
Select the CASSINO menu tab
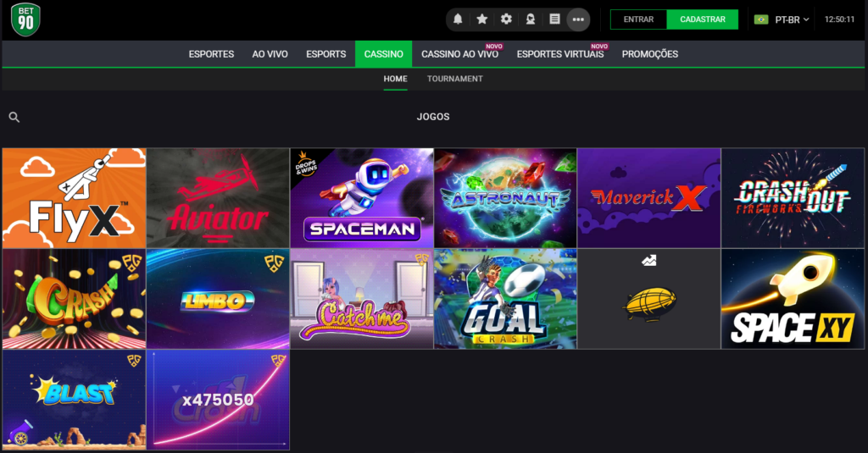(384, 54)
